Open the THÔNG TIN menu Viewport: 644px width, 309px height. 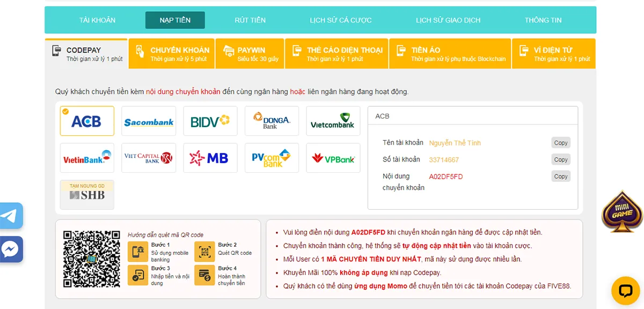click(x=543, y=20)
